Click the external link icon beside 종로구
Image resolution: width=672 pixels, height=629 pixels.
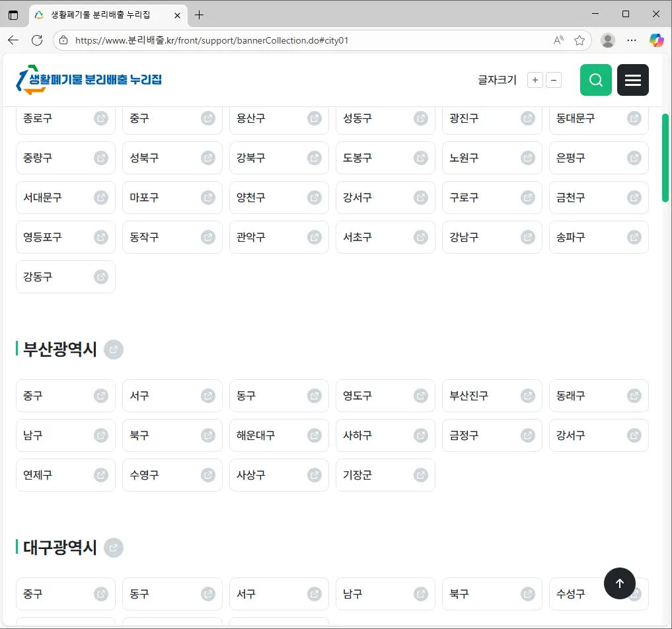[x=101, y=118]
